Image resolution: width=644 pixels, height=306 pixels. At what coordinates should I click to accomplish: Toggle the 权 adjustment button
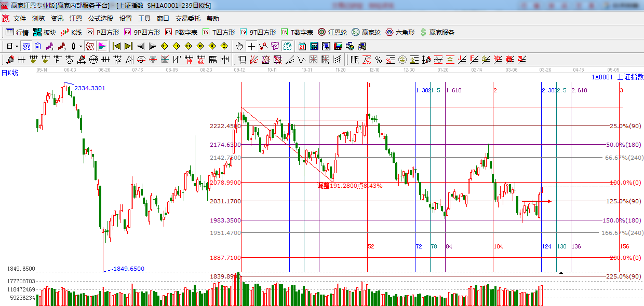tap(90, 46)
